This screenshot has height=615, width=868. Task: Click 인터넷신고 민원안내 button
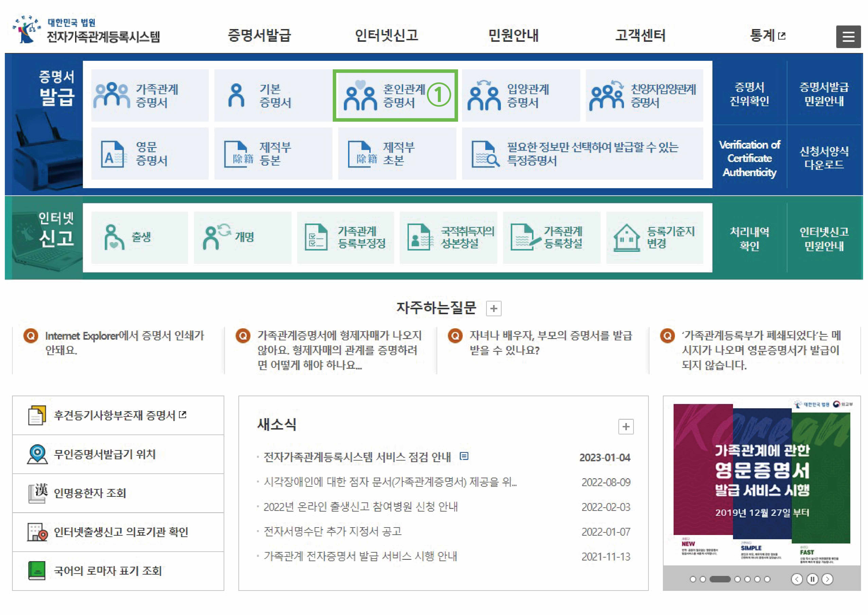pos(824,239)
